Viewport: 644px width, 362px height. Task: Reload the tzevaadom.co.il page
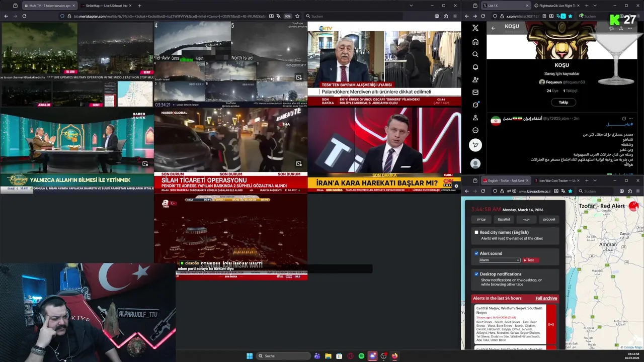(x=483, y=191)
